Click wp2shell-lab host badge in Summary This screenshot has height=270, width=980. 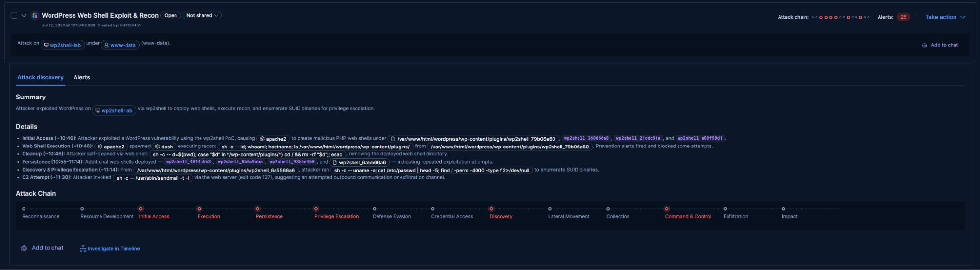click(114, 111)
